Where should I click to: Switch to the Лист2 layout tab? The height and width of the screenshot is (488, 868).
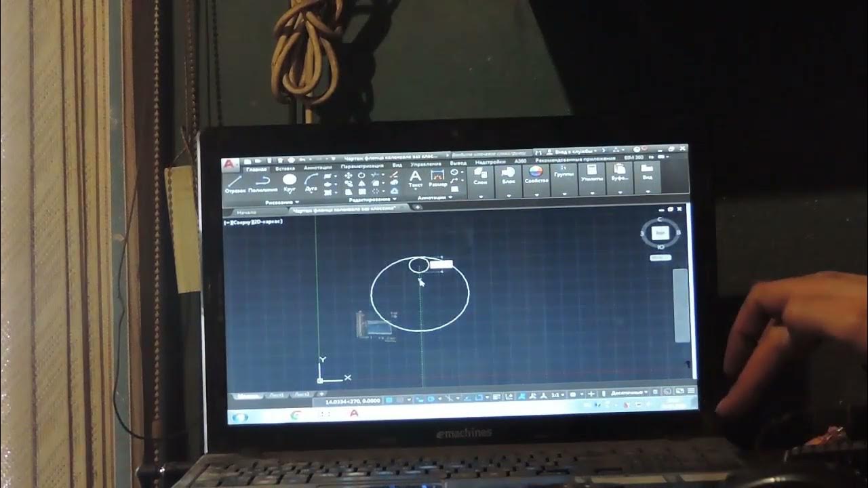[302, 394]
